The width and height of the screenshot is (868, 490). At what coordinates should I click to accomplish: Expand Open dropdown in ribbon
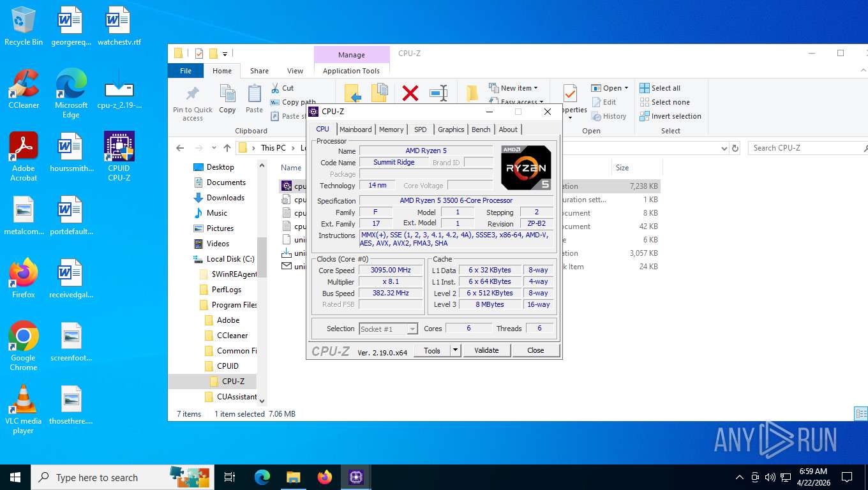(x=626, y=88)
